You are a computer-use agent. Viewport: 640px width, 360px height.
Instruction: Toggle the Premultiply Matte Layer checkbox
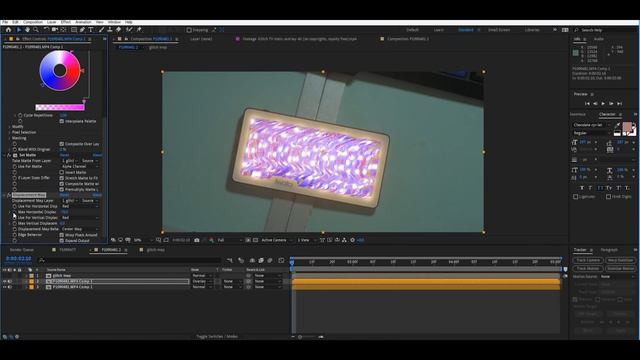pos(62,189)
